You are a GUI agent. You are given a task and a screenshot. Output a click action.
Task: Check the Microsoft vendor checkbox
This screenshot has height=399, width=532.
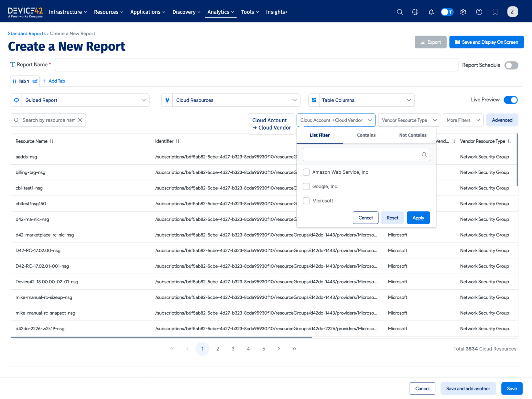tap(306, 201)
